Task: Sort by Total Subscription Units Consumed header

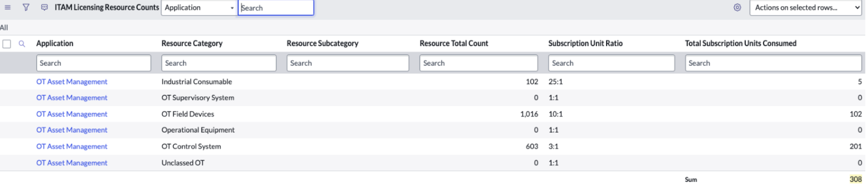Action: [x=741, y=43]
